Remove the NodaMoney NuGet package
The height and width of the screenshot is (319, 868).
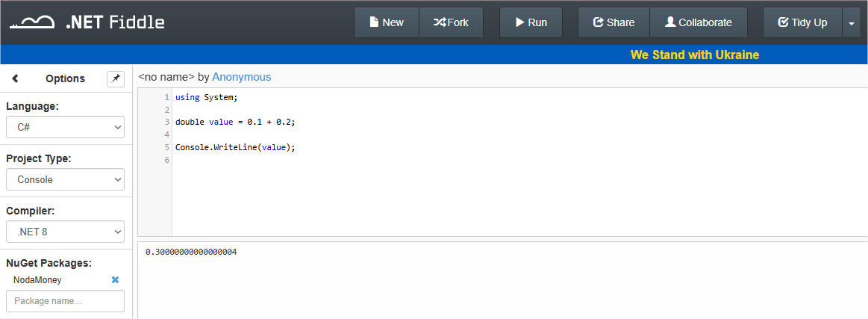tap(115, 279)
